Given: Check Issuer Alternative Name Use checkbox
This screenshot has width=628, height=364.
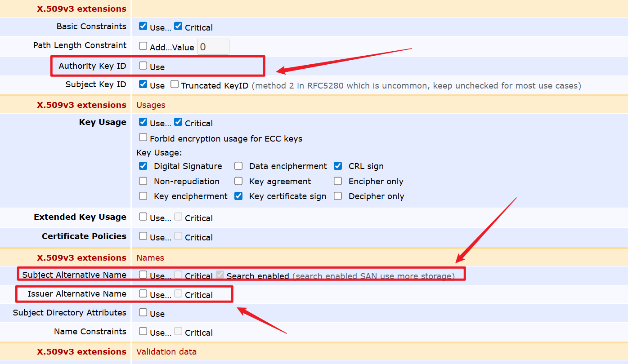Looking at the screenshot, I should [x=143, y=293].
